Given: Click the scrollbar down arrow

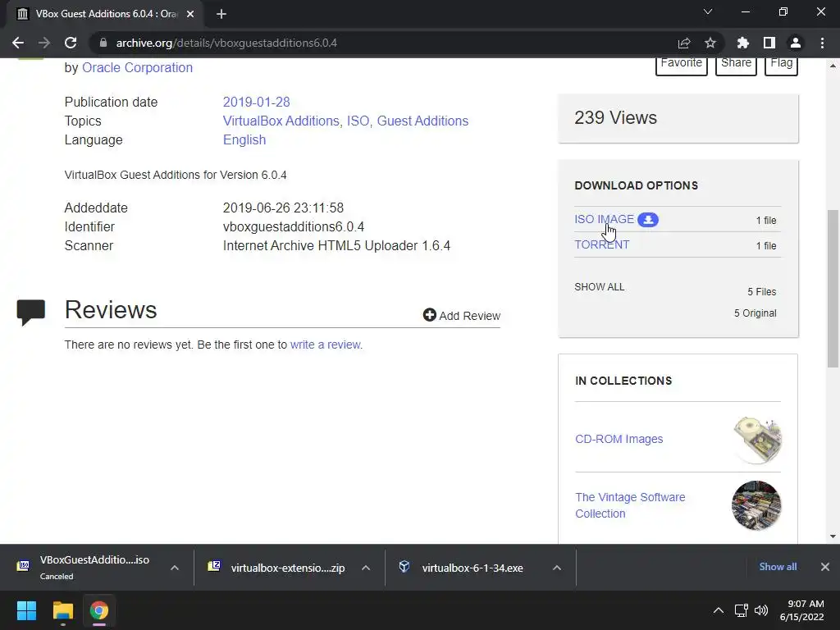Looking at the screenshot, I should [833, 536].
